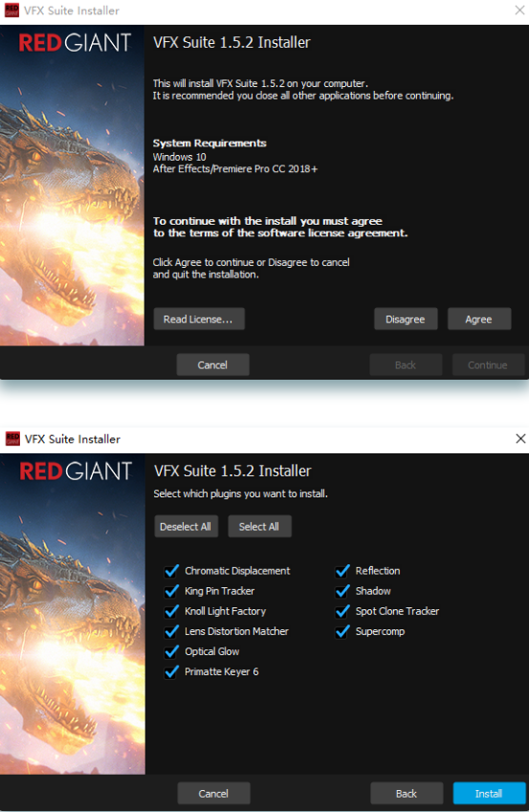Click the Red Giant logo in upper window
Viewport: 529px width, 812px height.
tap(75, 43)
